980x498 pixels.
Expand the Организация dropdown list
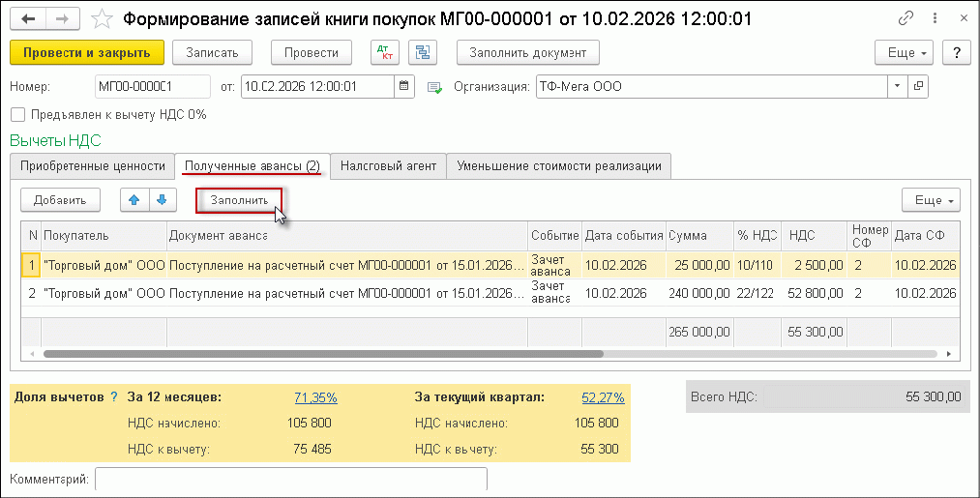pyautogui.click(x=898, y=86)
